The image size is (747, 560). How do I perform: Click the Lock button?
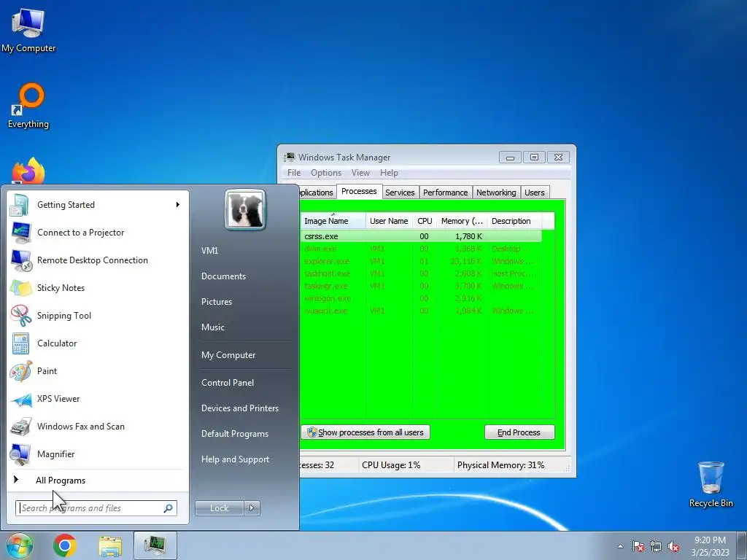219,508
